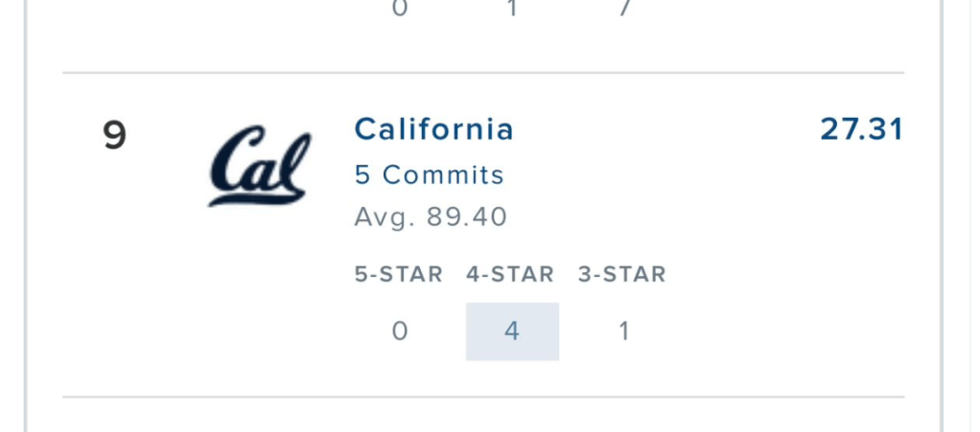Click the Avg. 89.40 rating text
980x432 pixels.
431,217
